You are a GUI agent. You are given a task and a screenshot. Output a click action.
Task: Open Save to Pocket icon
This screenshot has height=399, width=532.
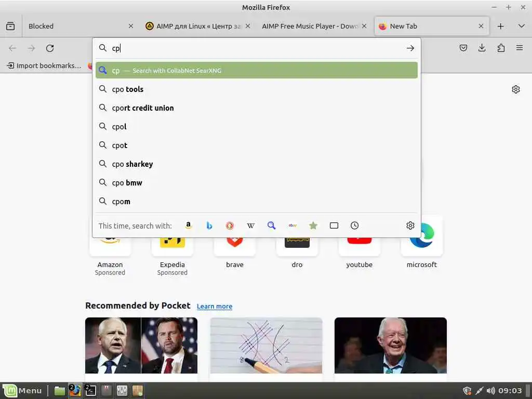point(463,48)
